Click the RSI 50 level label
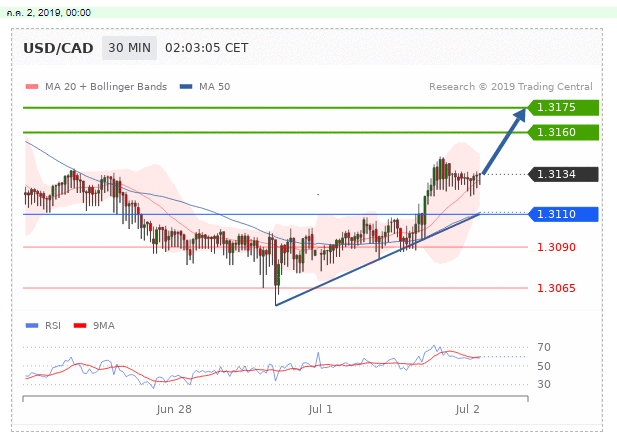Screen dimensions: 617x439 pos(544,366)
